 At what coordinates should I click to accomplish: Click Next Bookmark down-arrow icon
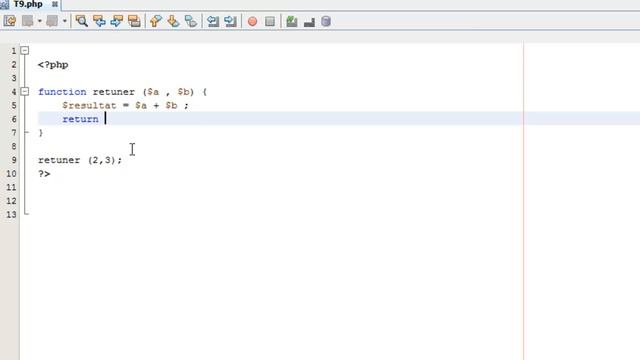click(x=173, y=21)
